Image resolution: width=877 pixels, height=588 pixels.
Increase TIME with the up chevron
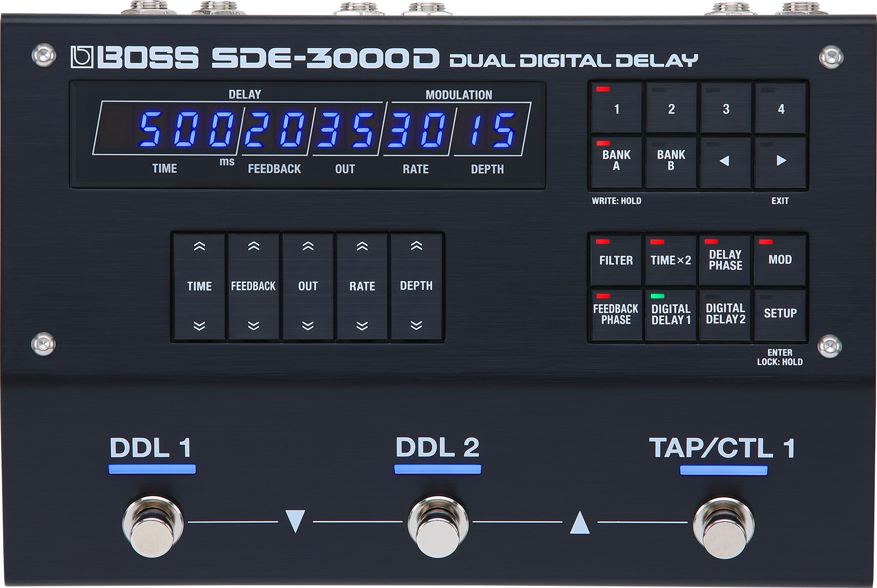point(199,245)
